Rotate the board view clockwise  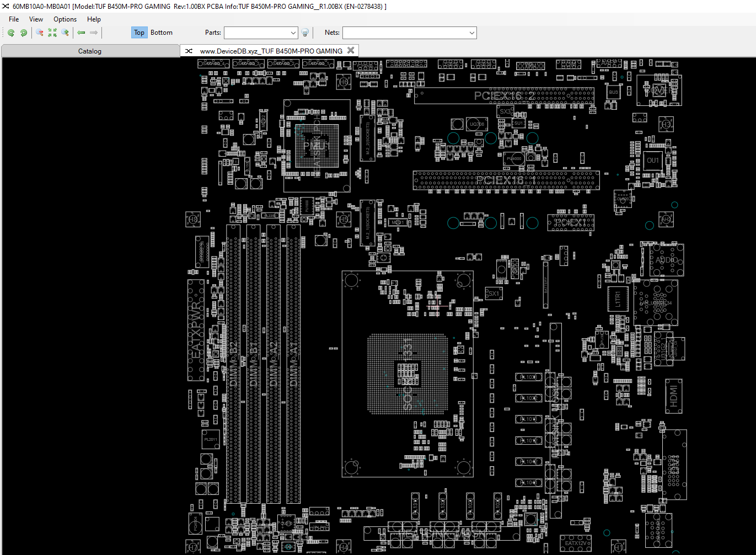pos(24,33)
